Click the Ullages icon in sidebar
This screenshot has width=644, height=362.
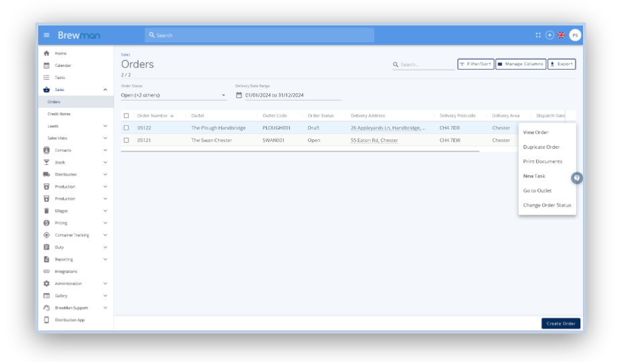point(46,210)
